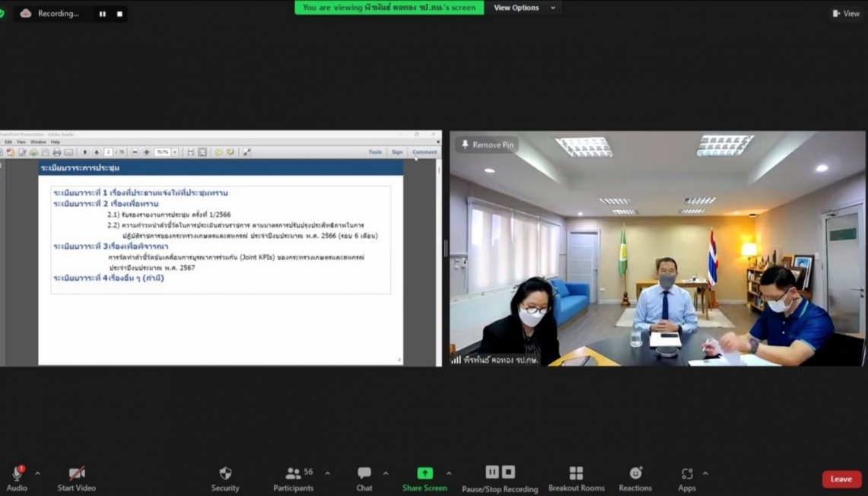Open the Comment pane in Adobe Reader
The width and height of the screenshot is (868, 496).
[424, 151]
